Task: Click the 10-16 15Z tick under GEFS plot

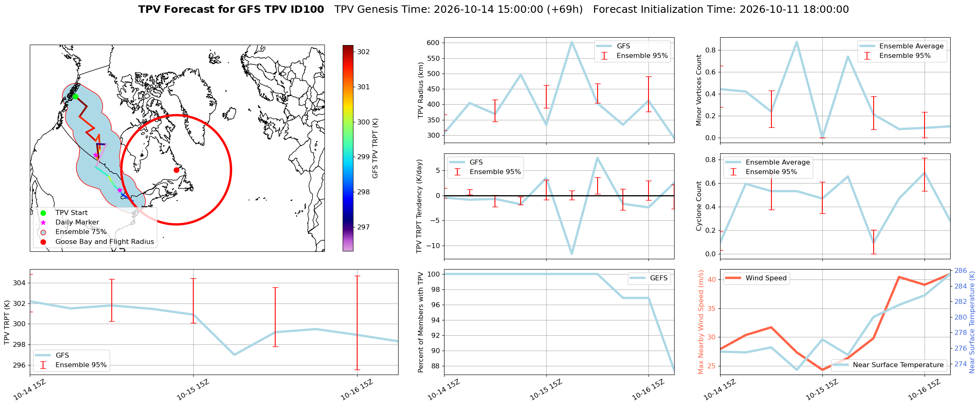Action: coord(648,390)
